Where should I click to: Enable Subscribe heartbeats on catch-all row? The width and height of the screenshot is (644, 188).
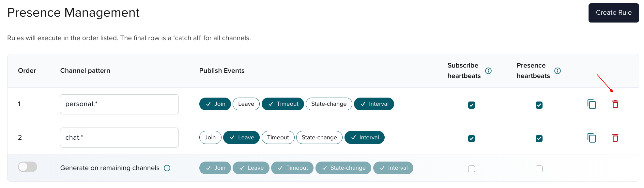tap(471, 169)
